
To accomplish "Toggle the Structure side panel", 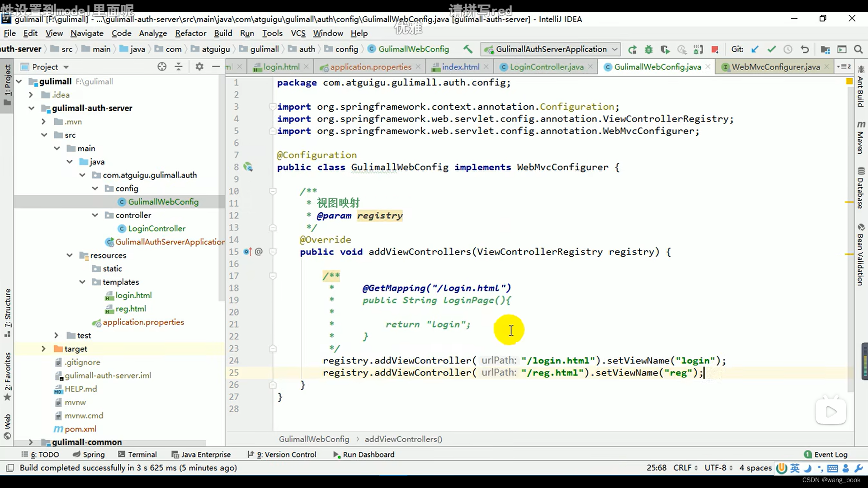I will tap(8, 313).
